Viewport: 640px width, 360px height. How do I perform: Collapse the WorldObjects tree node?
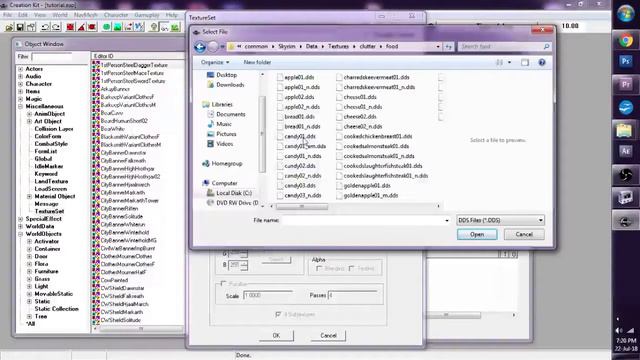(x=20, y=234)
